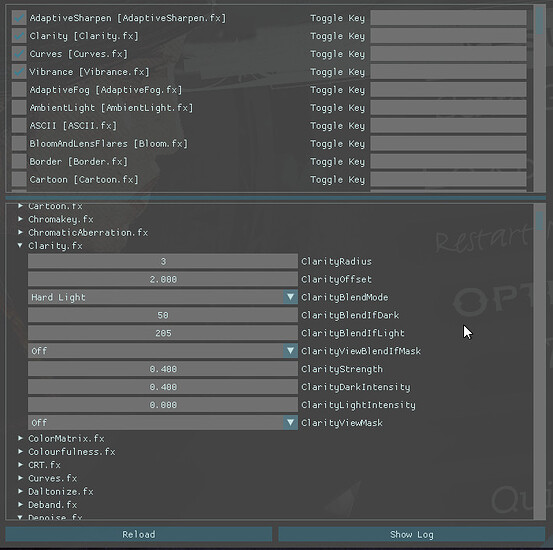This screenshot has height=550, width=553.
Task: Click the Clarity Toggle Key field
Action: click(x=448, y=36)
